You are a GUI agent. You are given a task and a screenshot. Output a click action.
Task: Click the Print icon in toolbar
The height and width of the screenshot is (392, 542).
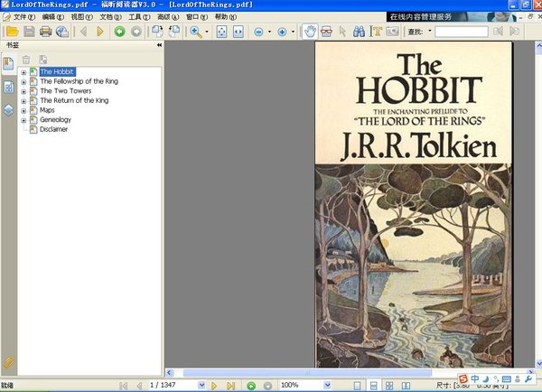pyautogui.click(x=45, y=32)
